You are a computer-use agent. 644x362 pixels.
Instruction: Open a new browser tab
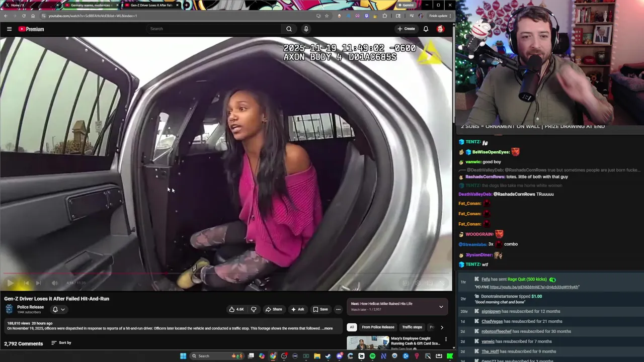click(x=187, y=5)
